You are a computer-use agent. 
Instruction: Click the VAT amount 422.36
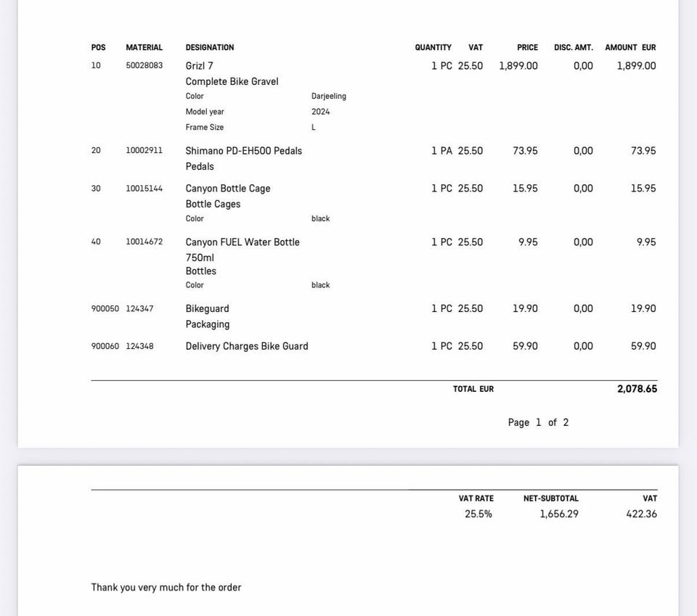click(641, 514)
